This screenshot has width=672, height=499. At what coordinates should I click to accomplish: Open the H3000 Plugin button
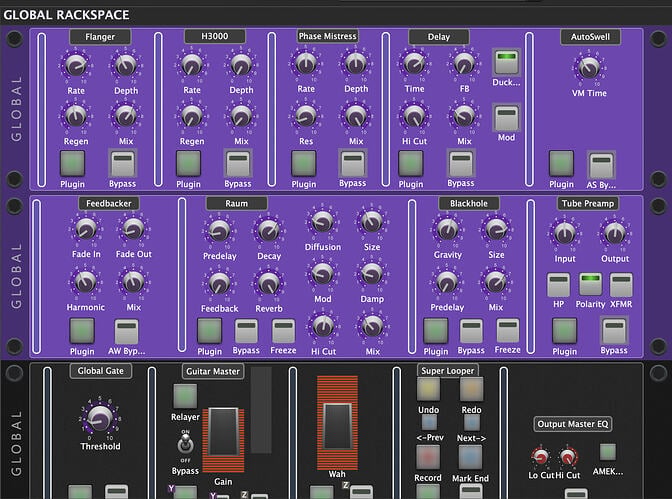(x=188, y=163)
